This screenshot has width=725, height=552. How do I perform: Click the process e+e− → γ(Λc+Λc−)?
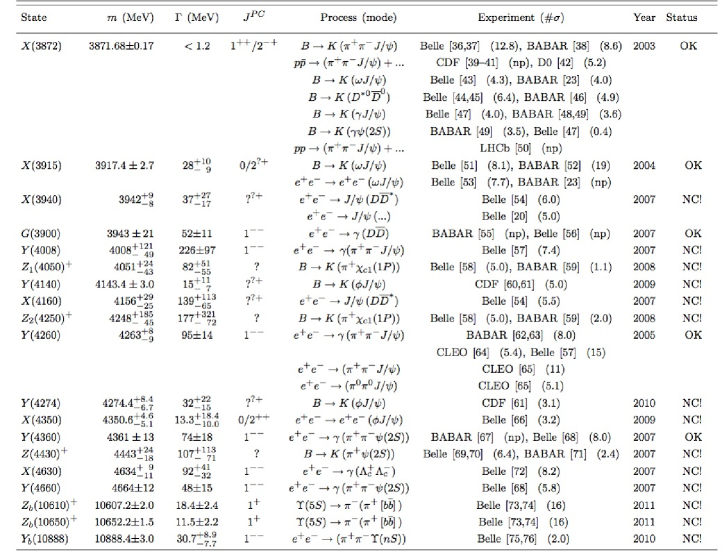(x=349, y=472)
